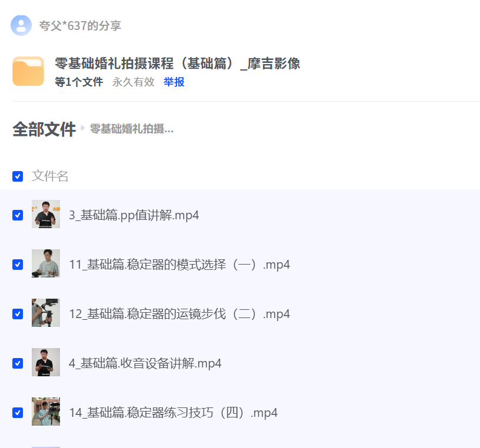Viewport: 480px width, 448px height.
Task: Toggle checkbox for 12_基础篇.稳定器的运镜步伐（二）
Action: click(x=18, y=313)
